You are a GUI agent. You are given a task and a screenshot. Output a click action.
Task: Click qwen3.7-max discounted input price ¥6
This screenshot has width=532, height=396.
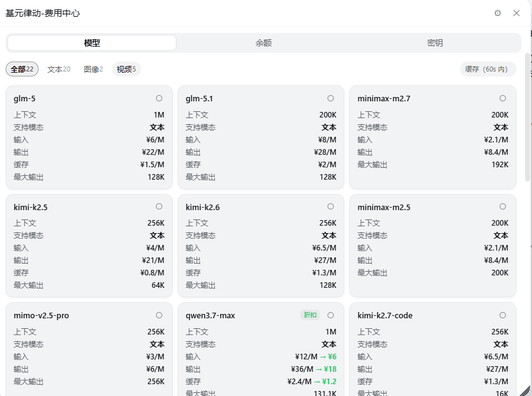click(x=332, y=357)
